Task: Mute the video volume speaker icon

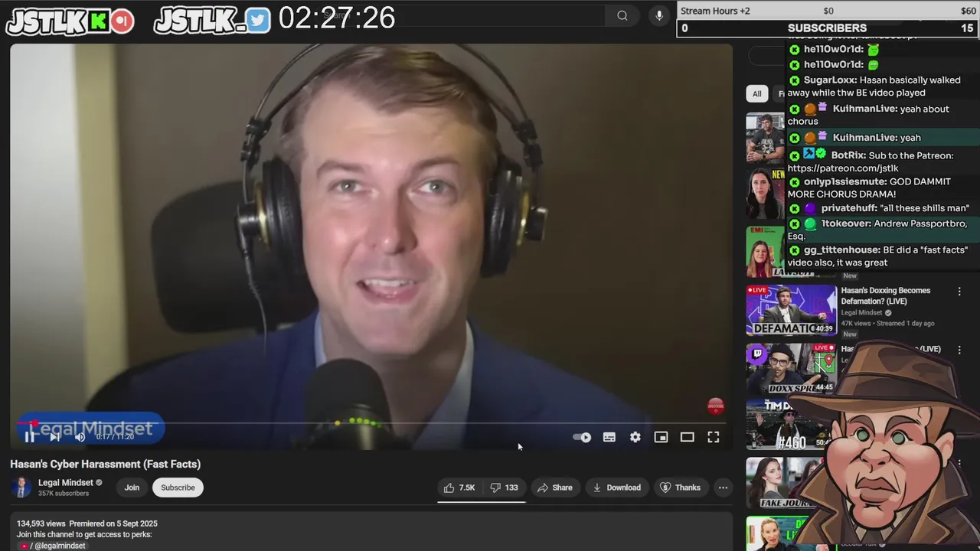Action: pyautogui.click(x=80, y=437)
